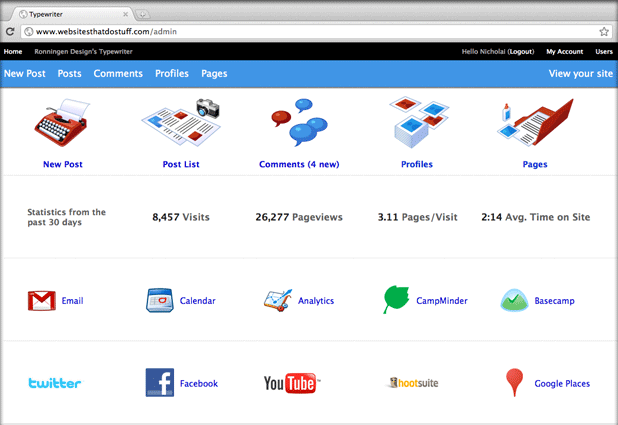Image resolution: width=618 pixels, height=425 pixels.
Task: Open the Hootsuite logo
Action: click(x=413, y=383)
